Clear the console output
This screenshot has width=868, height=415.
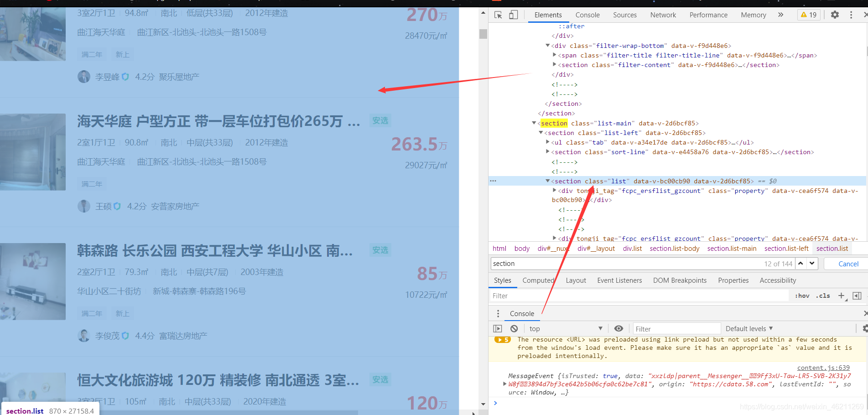click(514, 329)
